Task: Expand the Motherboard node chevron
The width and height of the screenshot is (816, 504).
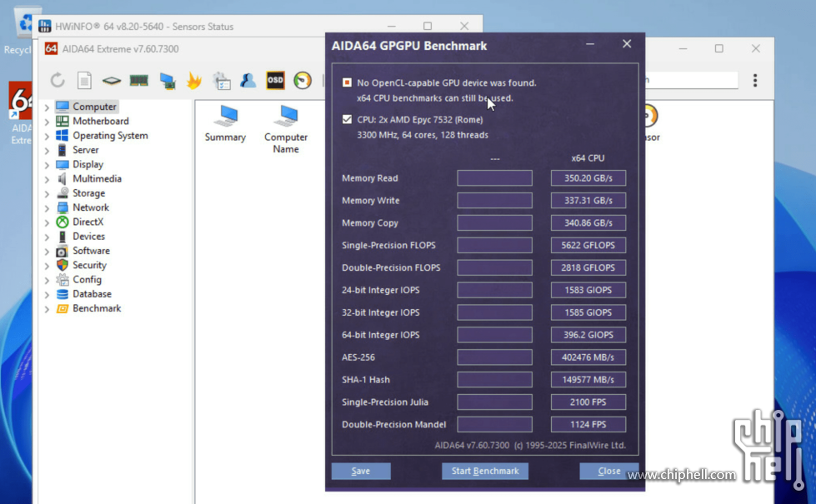Action: (x=47, y=122)
